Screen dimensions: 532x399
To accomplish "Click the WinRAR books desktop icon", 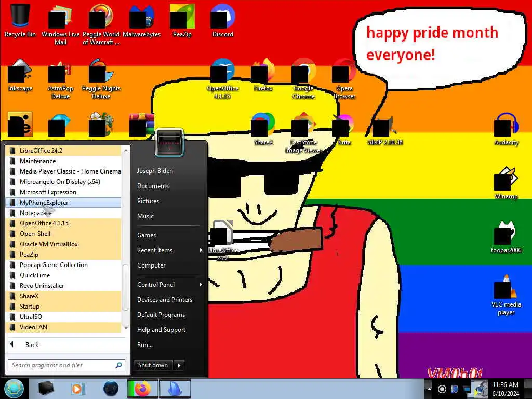I will click(141, 125).
